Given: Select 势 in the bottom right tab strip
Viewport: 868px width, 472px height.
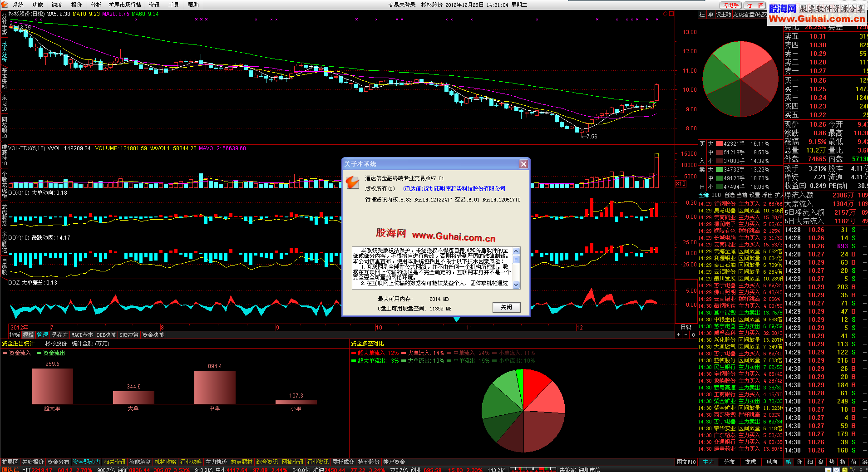Looking at the screenshot, I should pos(832,462).
